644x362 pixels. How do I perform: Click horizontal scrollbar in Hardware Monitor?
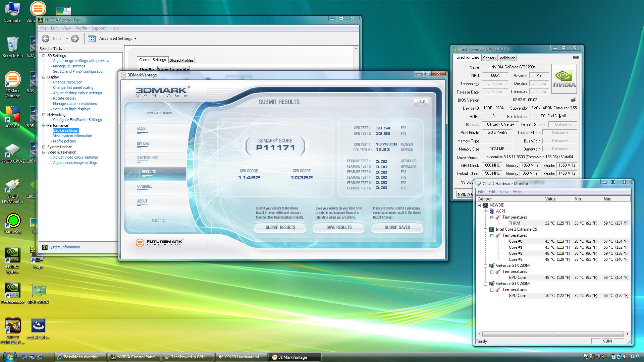553,334
